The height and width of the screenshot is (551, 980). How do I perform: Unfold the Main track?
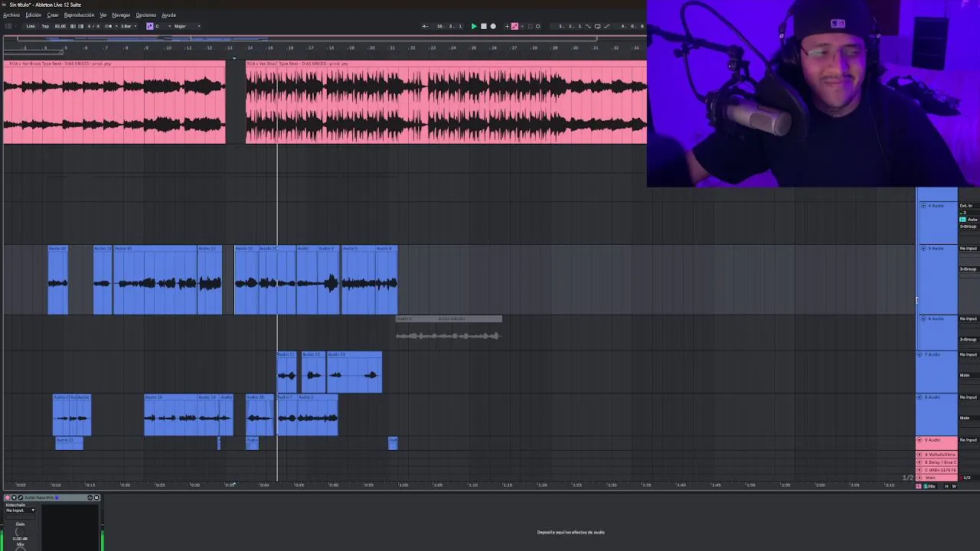point(920,478)
